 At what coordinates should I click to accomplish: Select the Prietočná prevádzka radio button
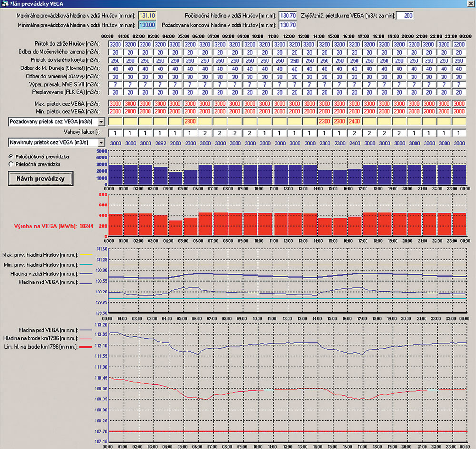pos(10,164)
